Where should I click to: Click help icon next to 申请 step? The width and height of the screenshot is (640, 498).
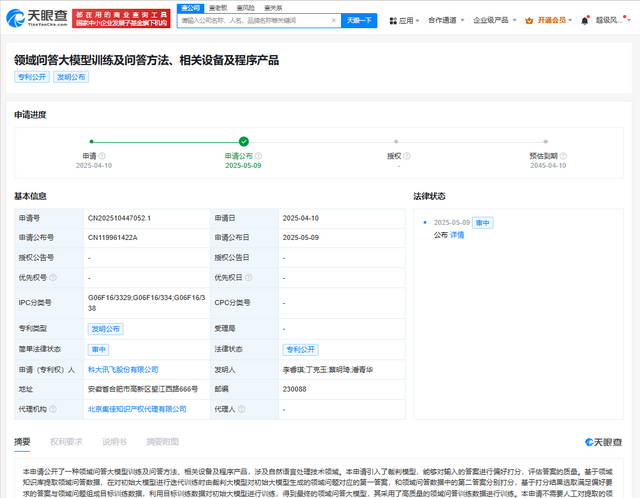pyautogui.click(x=102, y=156)
